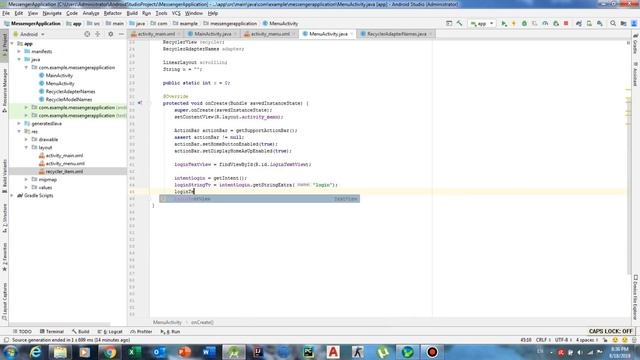
Task: Expand the drawable folder
Action: [27, 139]
